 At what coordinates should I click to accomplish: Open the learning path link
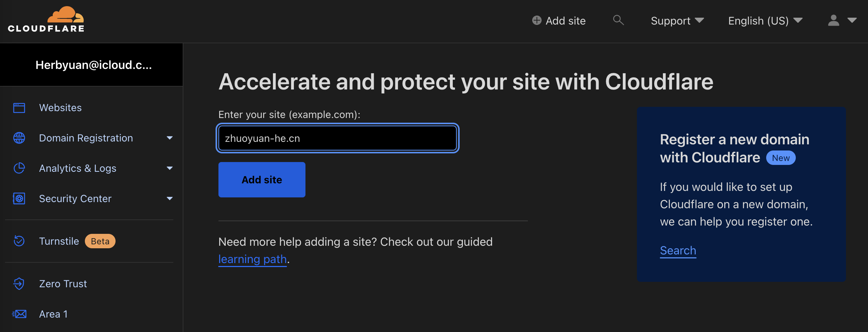point(252,259)
